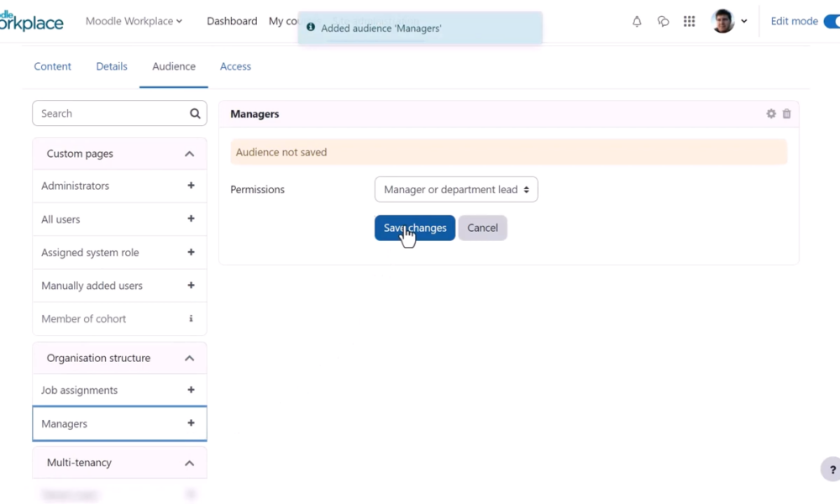Viewport: 840px width, 504px height.
Task: Open the Dashboard menu item
Action: 232,21
